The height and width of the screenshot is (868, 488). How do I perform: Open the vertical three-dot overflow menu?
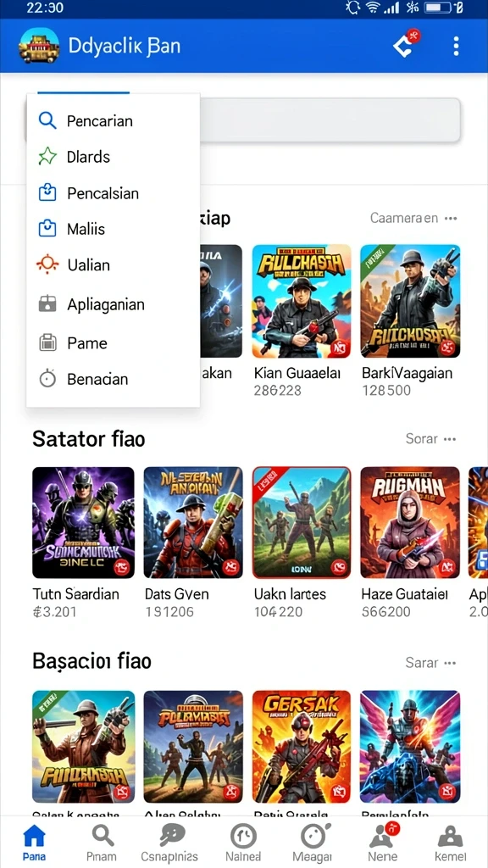[x=455, y=47]
